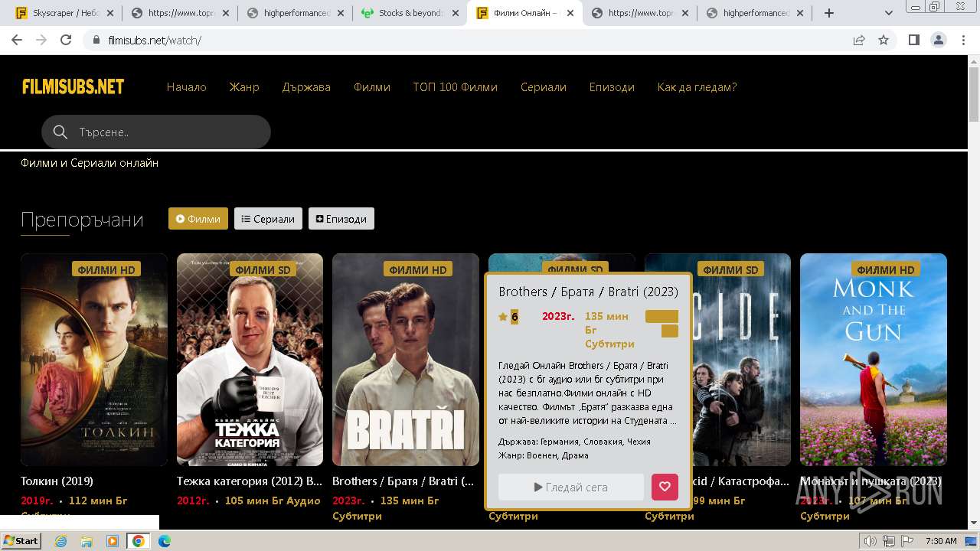Open Internet Explorer from taskbar
This screenshot has width=980, height=551.
pos(61,541)
